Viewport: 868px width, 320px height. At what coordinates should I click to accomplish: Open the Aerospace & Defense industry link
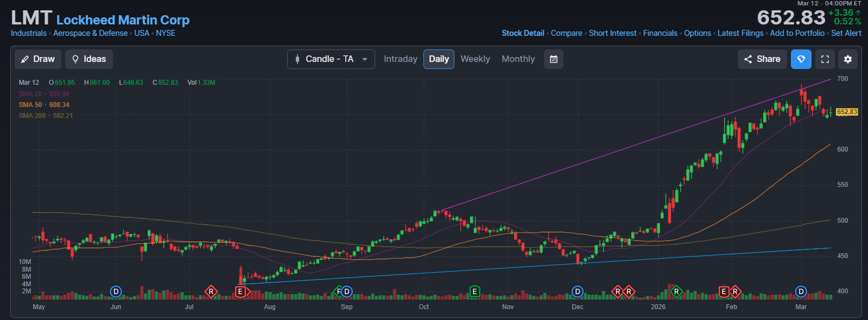[90, 33]
